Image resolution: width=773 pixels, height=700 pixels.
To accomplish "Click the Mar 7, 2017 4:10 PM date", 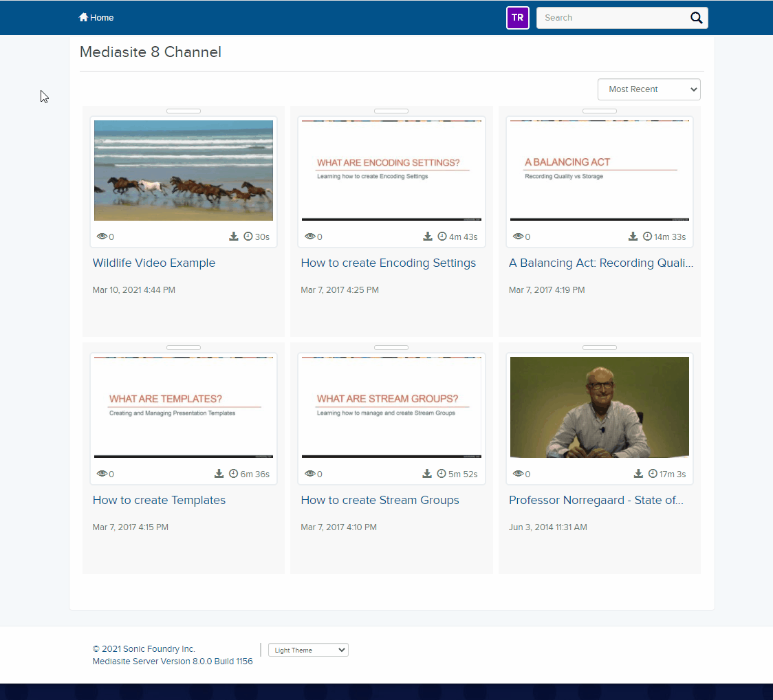I will (338, 527).
